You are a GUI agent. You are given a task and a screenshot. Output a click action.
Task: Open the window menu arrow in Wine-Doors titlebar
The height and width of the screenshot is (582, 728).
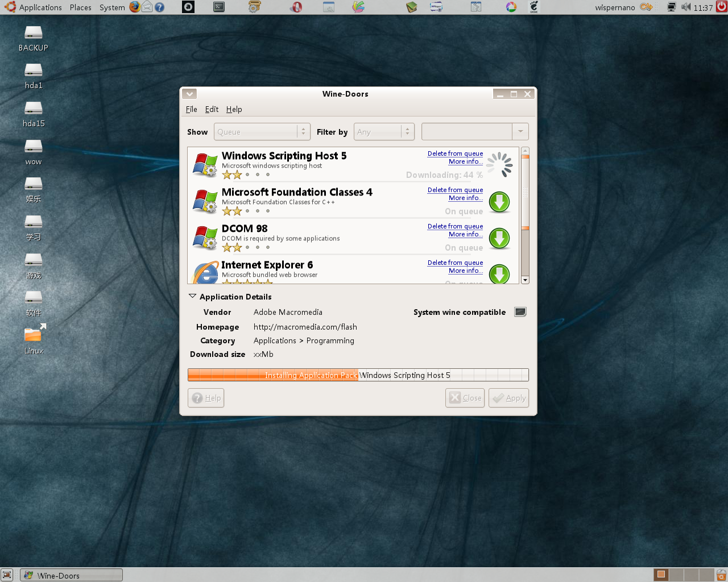(190, 94)
